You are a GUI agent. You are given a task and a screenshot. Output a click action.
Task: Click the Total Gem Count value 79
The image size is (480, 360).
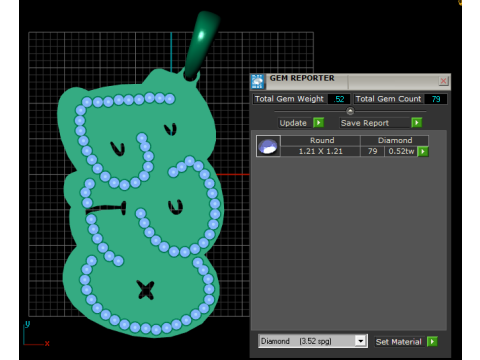pyautogui.click(x=436, y=99)
